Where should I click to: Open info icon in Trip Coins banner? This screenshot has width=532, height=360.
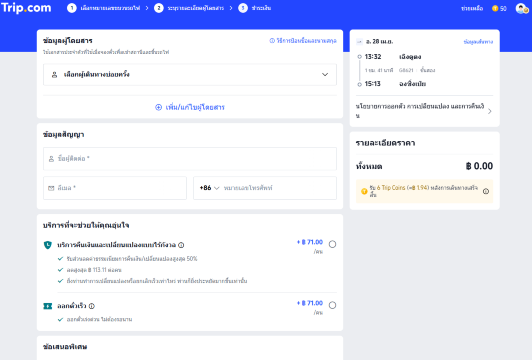coord(486,191)
